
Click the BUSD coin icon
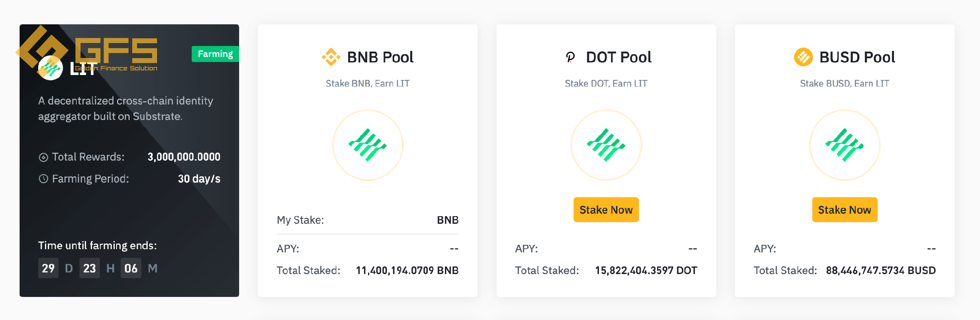pos(803,57)
